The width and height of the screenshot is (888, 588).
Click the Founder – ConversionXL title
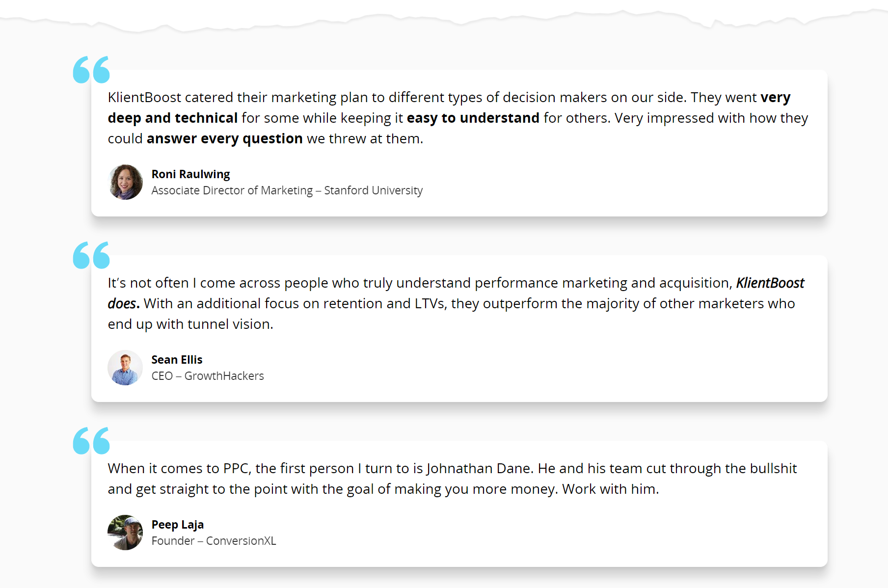click(214, 541)
